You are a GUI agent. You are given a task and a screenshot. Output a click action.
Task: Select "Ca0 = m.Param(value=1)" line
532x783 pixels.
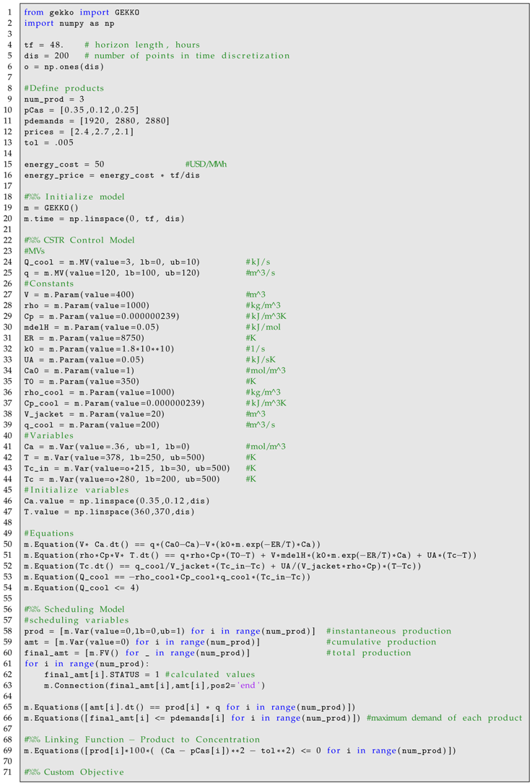[79, 370]
